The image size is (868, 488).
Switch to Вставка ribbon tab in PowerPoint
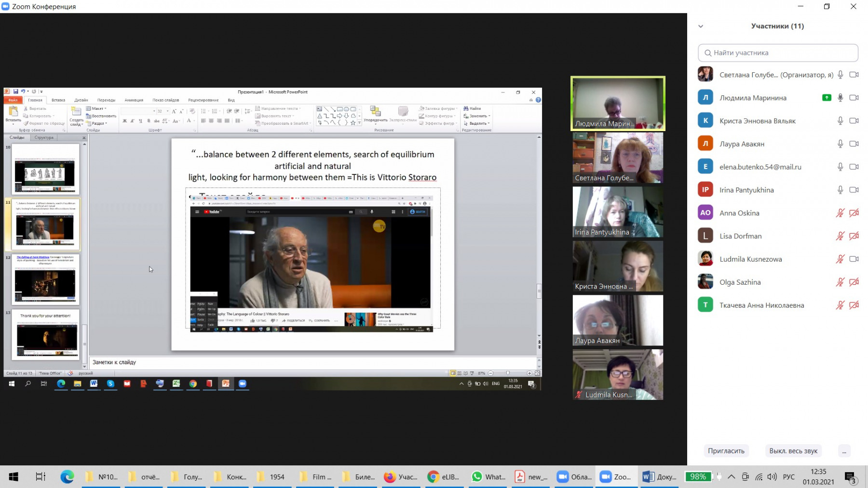(x=58, y=100)
